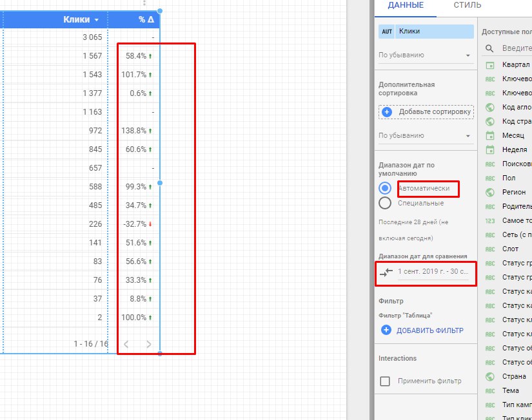Click the ABC type icon next to Слот
This screenshot has width=532, height=420.
tap(490, 249)
